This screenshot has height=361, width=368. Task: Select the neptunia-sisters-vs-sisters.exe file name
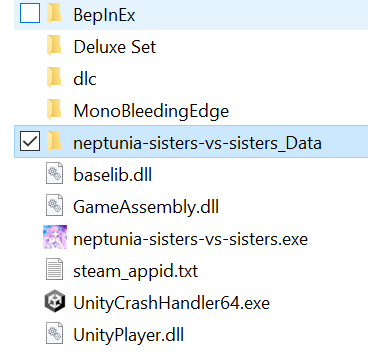point(190,239)
